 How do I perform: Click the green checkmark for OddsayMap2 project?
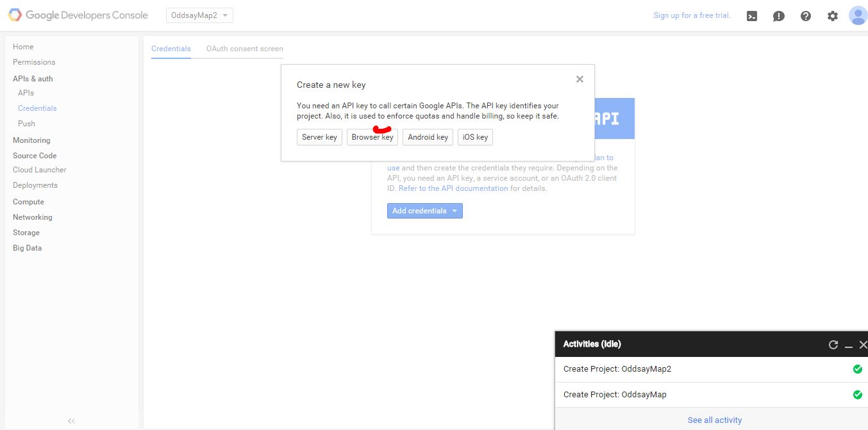pos(857,368)
